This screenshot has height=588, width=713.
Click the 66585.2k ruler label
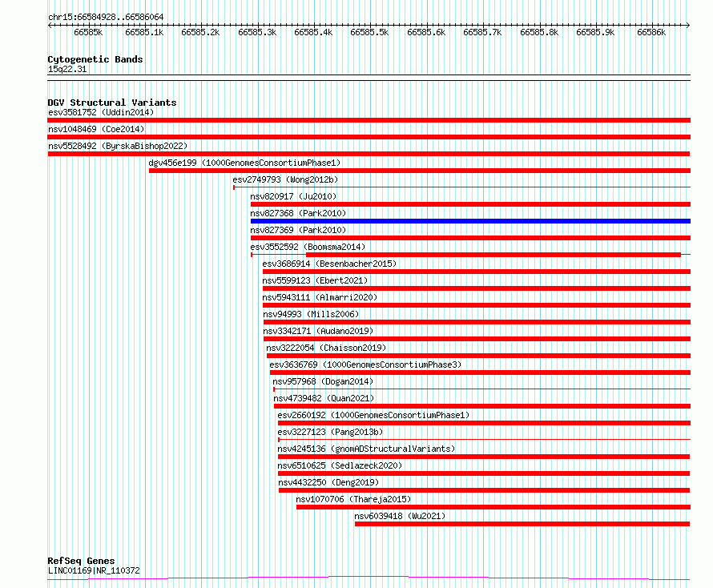[200, 33]
